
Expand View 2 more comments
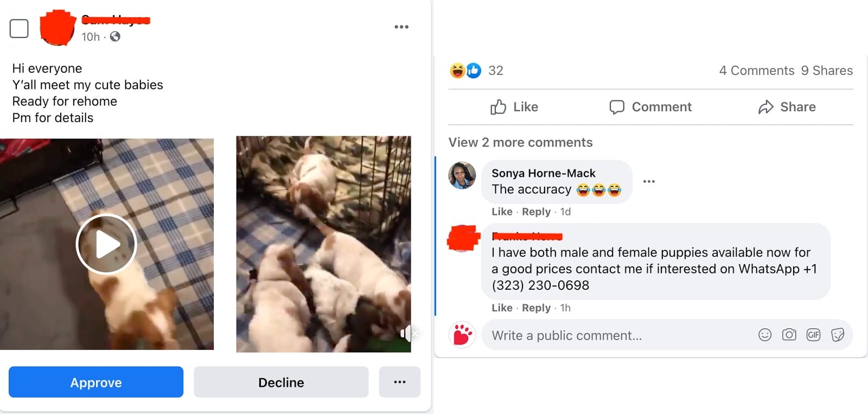click(x=520, y=142)
